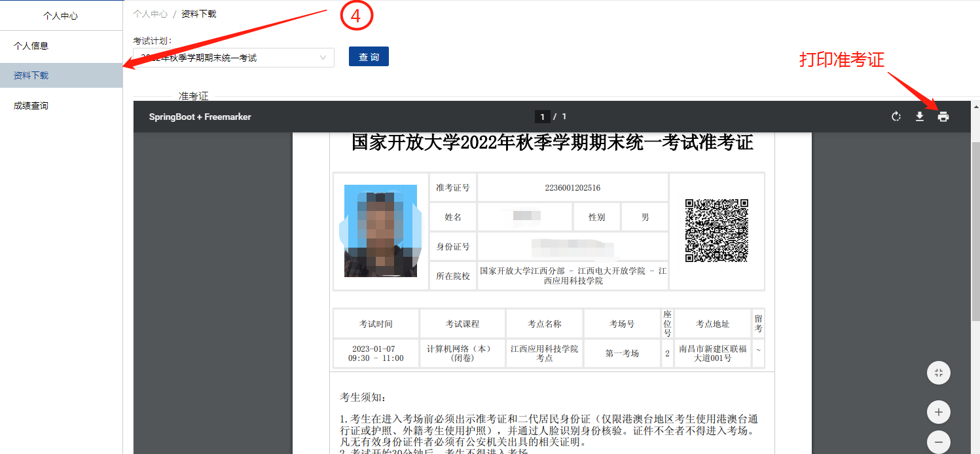Viewport: 980px width, 454px height.
Task: Click the candidate photo on the ticket
Action: tap(380, 231)
